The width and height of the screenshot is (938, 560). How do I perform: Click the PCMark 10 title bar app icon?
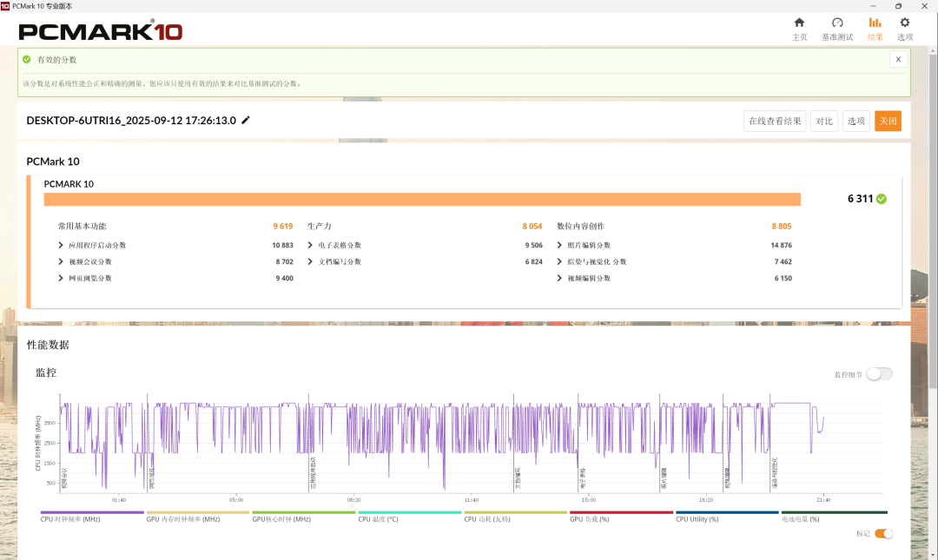point(5,6)
